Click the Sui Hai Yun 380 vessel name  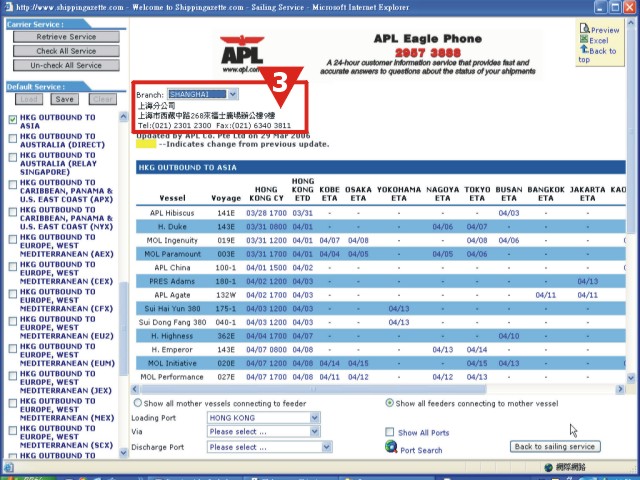click(172, 309)
